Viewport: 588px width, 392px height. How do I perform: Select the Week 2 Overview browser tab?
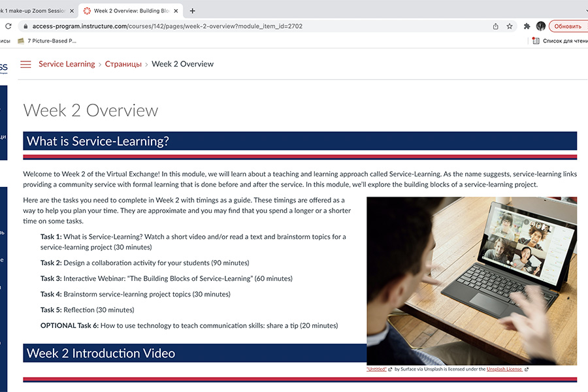click(x=131, y=11)
